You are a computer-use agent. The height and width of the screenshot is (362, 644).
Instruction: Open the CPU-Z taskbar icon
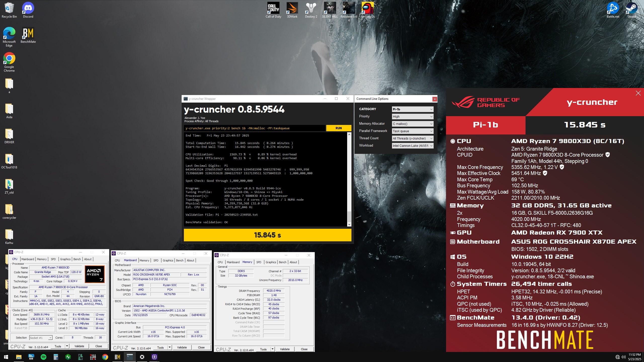pyautogui.click(x=154, y=357)
